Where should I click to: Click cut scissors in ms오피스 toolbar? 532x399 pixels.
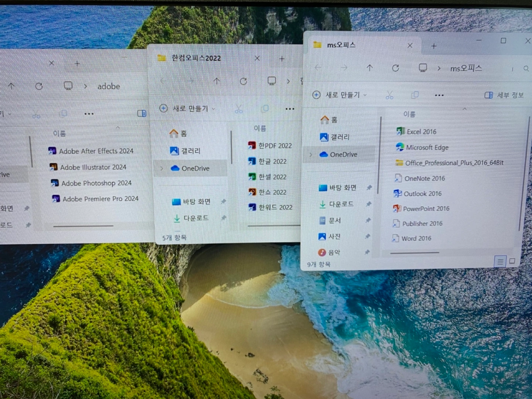(389, 95)
